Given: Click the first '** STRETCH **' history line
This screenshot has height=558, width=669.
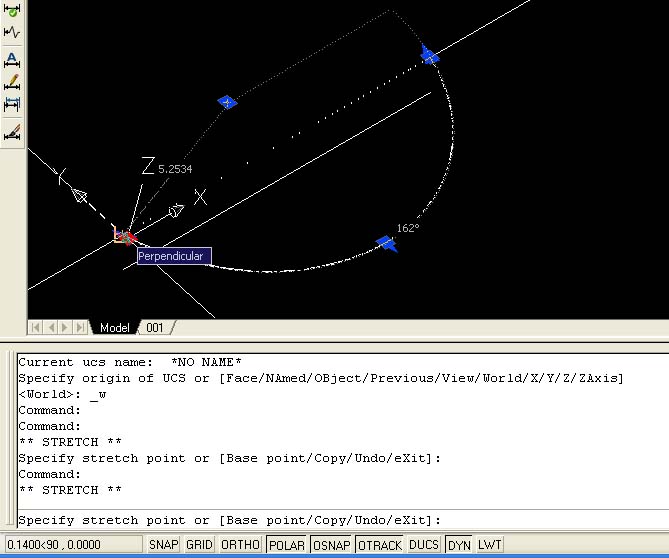Looking at the screenshot, I should 70,442.
